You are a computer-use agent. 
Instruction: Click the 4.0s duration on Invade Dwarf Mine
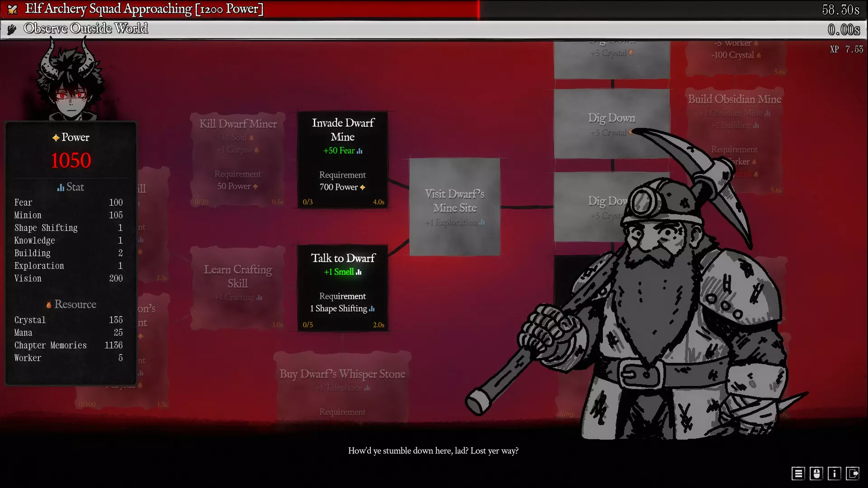pos(378,202)
